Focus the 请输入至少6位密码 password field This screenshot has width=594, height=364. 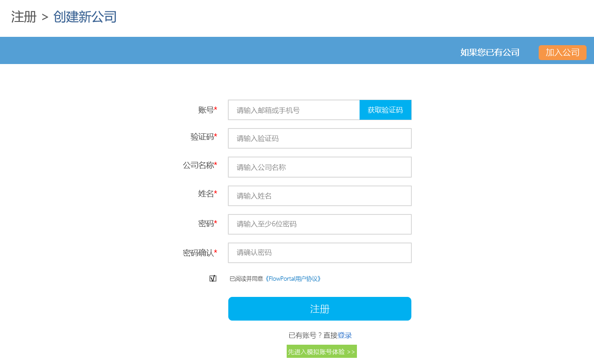point(320,224)
